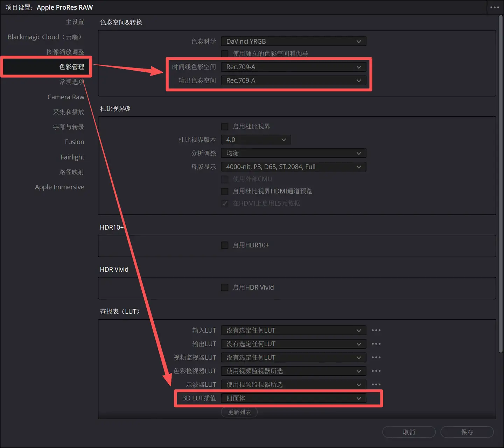The image size is (504, 448).
Task: Click the three dots beside 输出LUT
Action: 376,344
